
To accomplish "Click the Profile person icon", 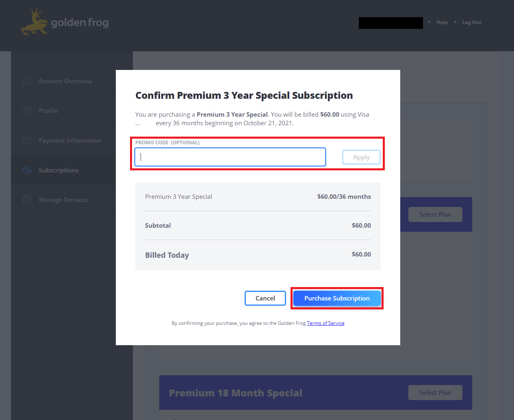I will tap(26, 111).
